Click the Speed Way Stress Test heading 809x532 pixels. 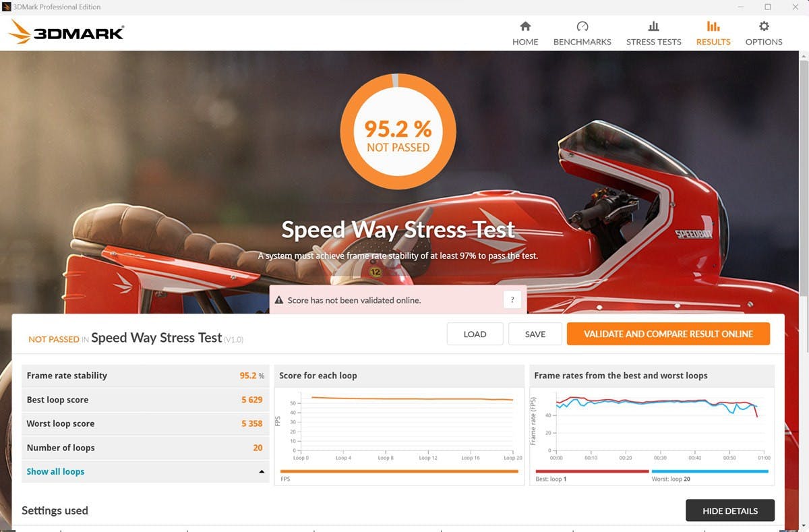[398, 230]
